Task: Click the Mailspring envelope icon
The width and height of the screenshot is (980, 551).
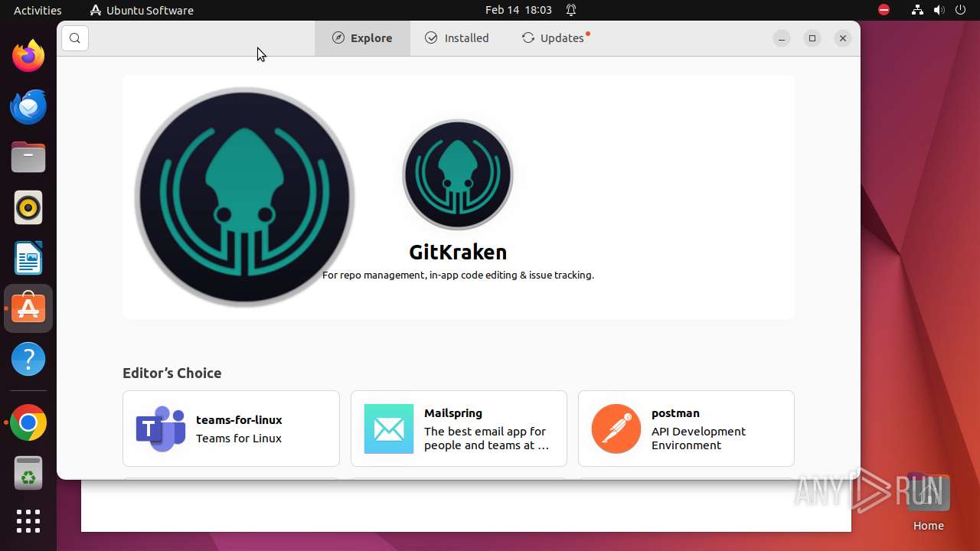Action: (x=389, y=429)
